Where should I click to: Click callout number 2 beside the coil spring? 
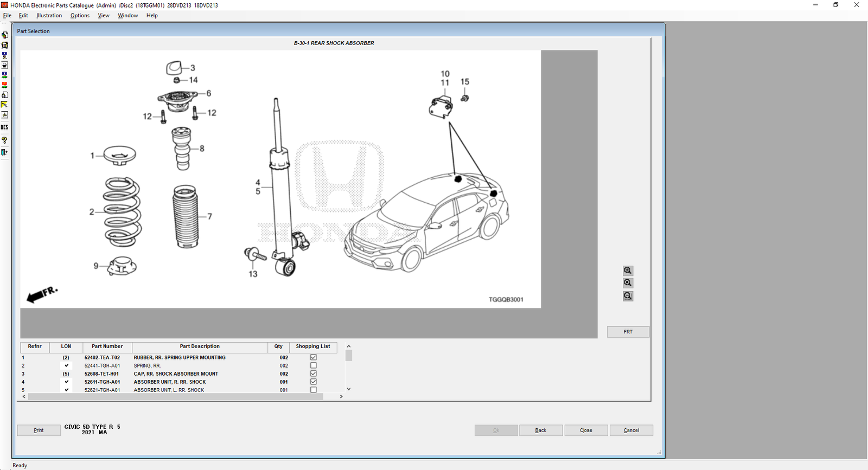pos(92,212)
